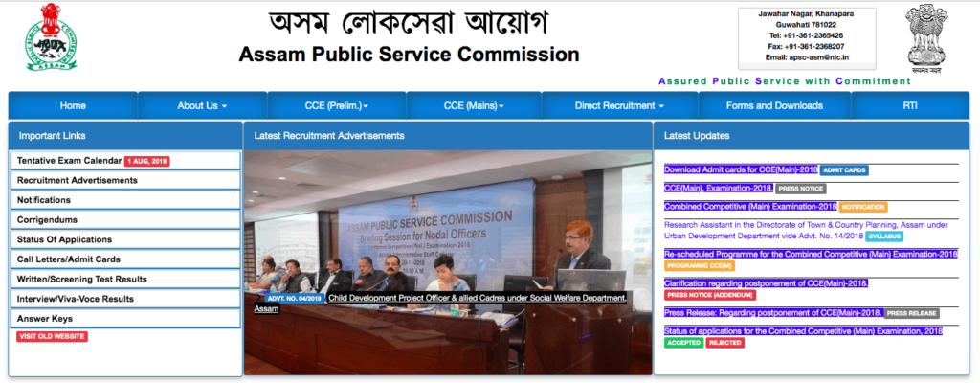
Task: Open the Tentative Exam Calendar link
Action: [x=70, y=161]
